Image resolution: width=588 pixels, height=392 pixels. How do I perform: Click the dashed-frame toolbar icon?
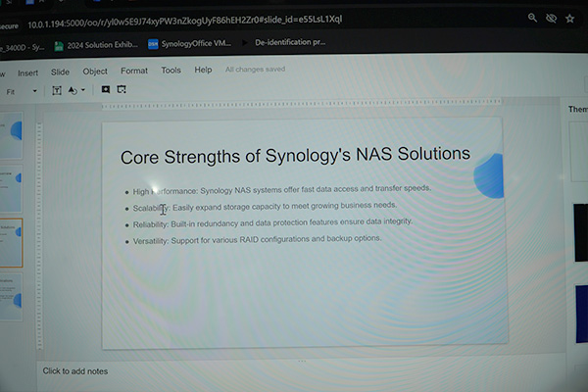(122, 89)
